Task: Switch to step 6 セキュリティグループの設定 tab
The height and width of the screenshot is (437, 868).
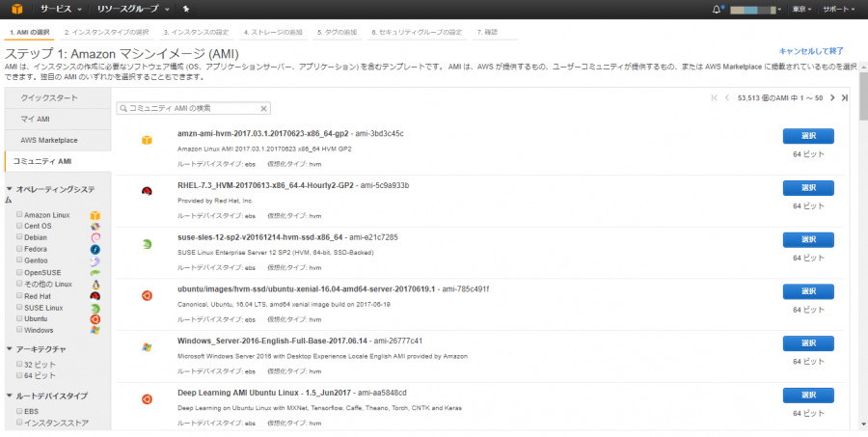Action: click(417, 32)
